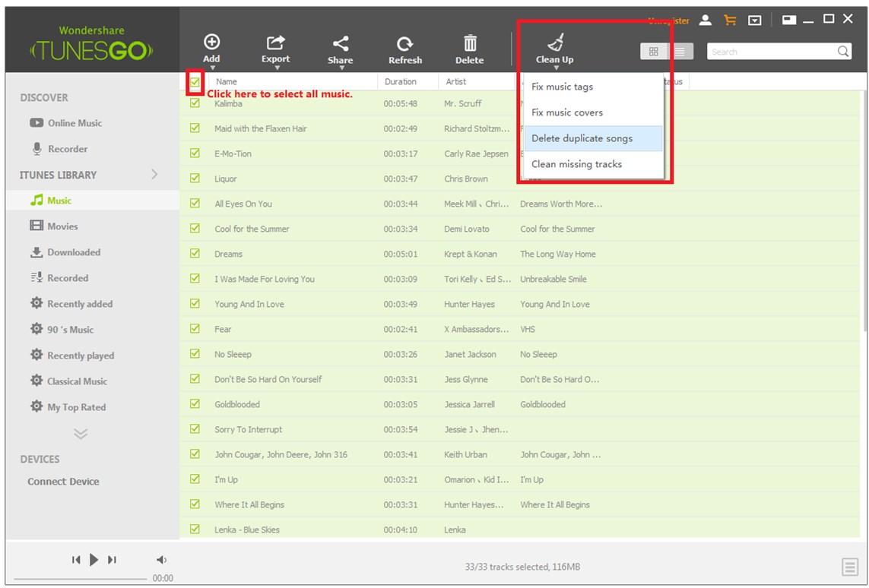Choose Delete duplicate songs

tap(593, 138)
